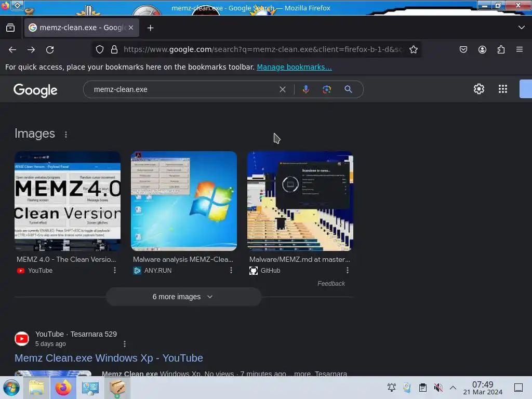Clear the Google search box text
Image resolution: width=532 pixels, height=399 pixels.
[x=282, y=89]
